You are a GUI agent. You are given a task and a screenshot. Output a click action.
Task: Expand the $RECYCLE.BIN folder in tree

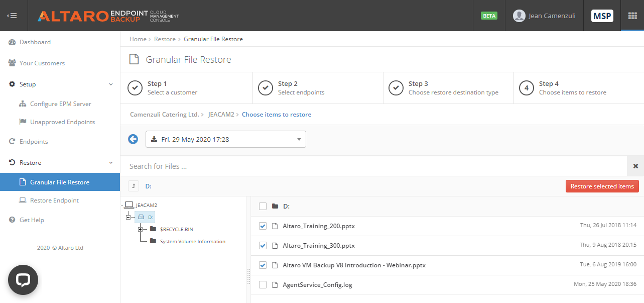[x=141, y=229]
